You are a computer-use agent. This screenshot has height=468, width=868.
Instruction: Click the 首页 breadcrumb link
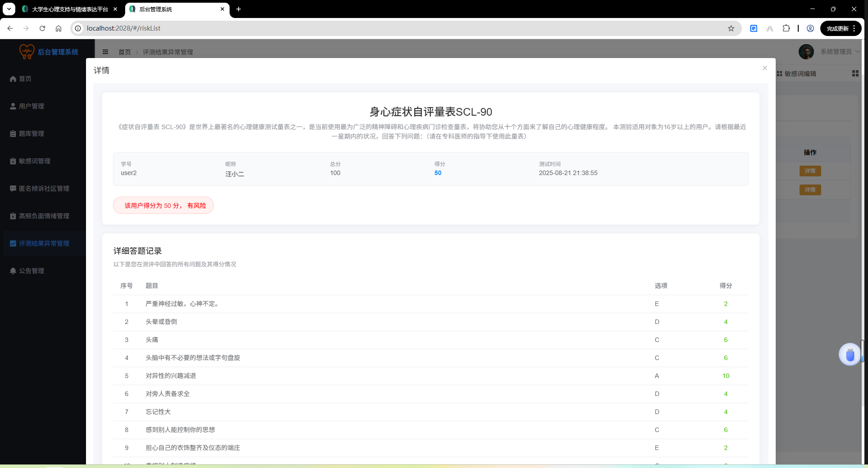tap(125, 52)
